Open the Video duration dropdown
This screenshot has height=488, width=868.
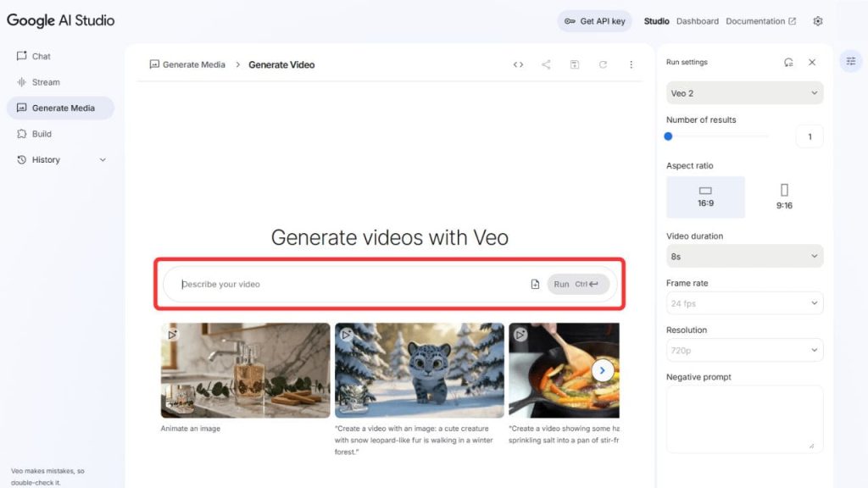click(744, 256)
